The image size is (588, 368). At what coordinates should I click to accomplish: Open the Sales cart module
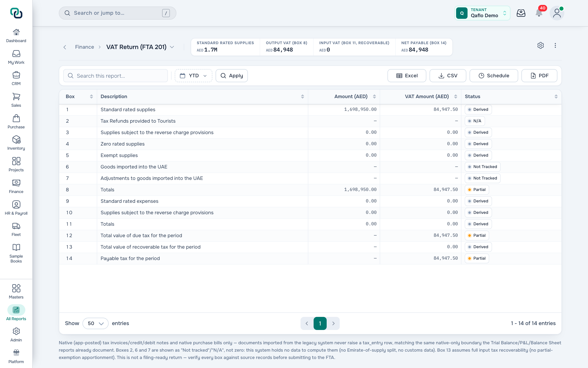point(16,100)
